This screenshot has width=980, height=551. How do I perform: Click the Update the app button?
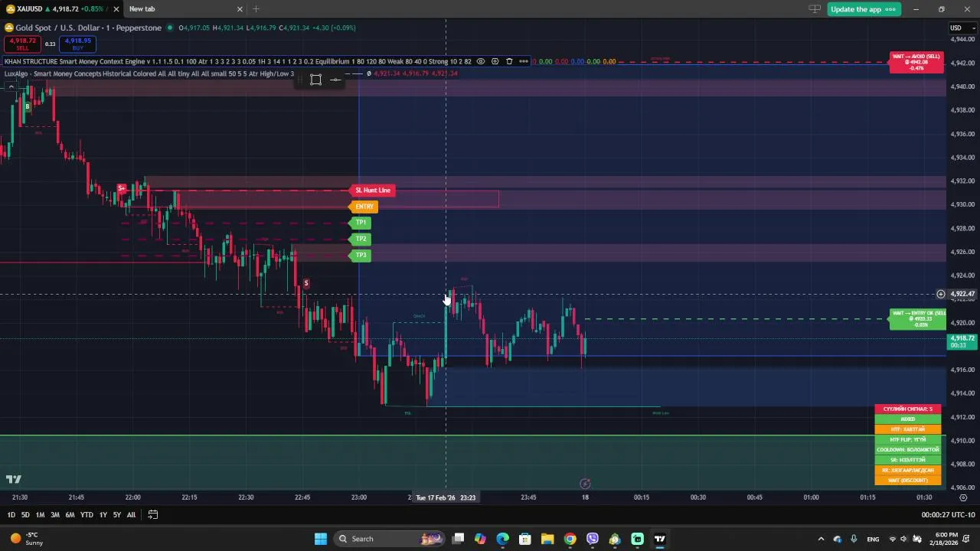[864, 9]
